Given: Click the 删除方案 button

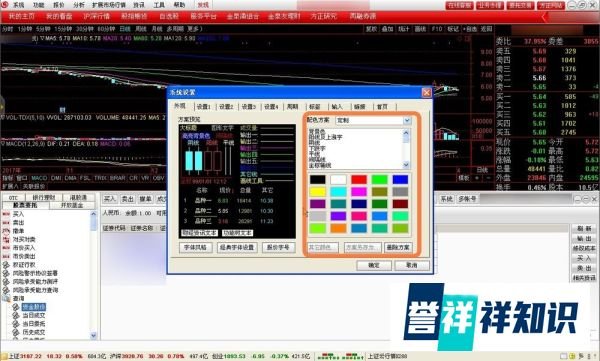Looking at the screenshot, I should point(398,247).
